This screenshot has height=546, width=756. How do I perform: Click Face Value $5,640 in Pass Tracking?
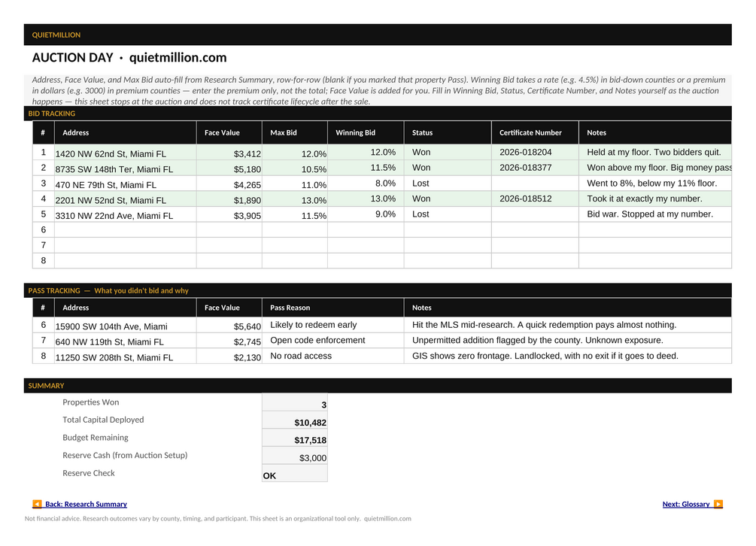coord(229,325)
